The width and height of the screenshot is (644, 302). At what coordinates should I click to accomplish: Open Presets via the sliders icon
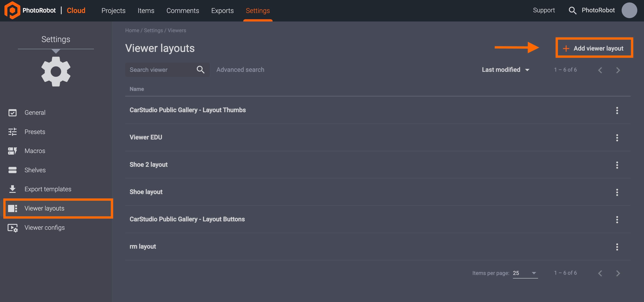pyautogui.click(x=13, y=132)
